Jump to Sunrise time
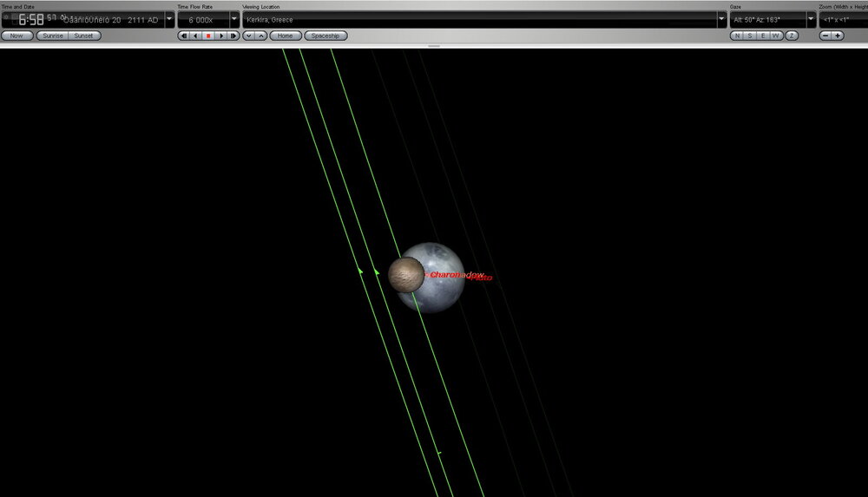 (x=51, y=36)
